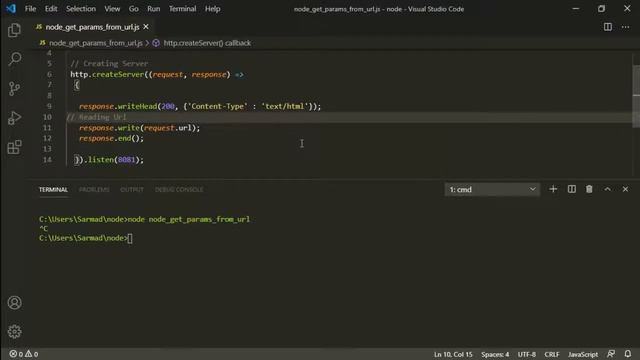Change line endings via 'CRLF'

click(x=552, y=354)
